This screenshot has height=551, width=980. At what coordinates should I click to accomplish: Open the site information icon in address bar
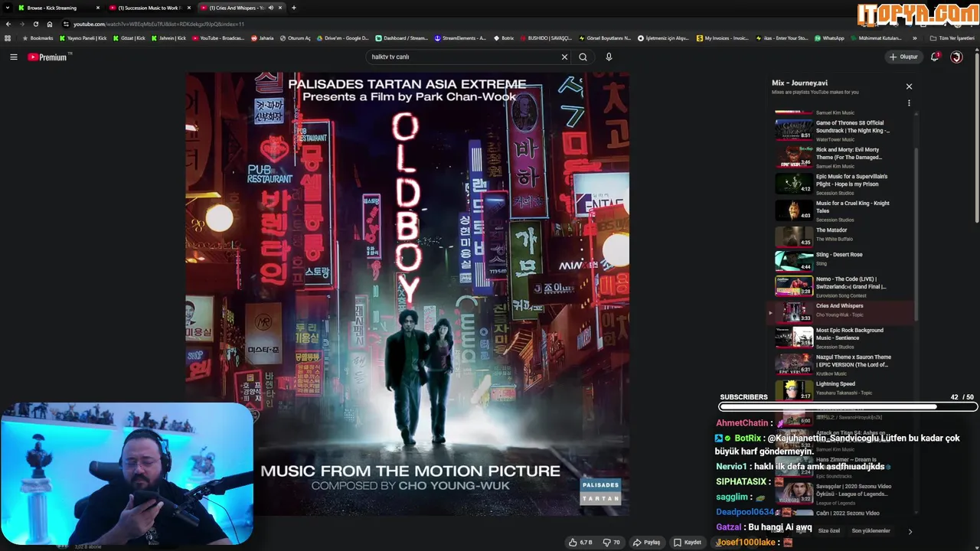click(x=66, y=24)
